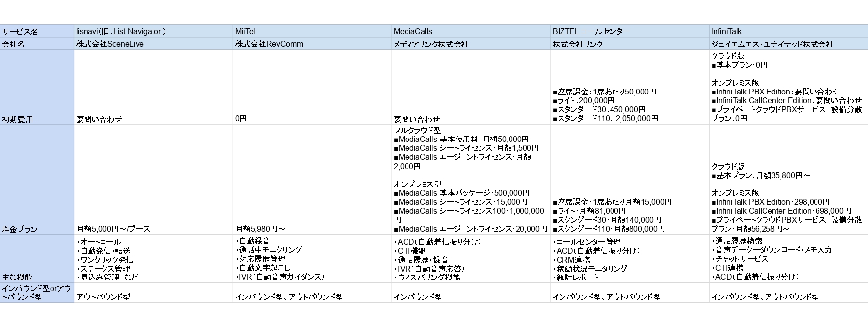Image resolution: width=868 pixels, height=327 pixels.
Task: Select BIZTEL's features cell with 統計レポート
Action: click(630, 259)
